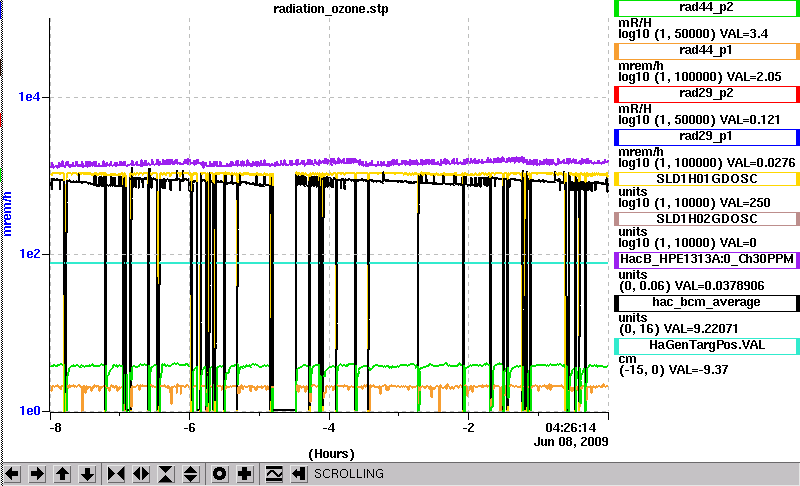Click the 1e2 y-axis tick label

29,253
